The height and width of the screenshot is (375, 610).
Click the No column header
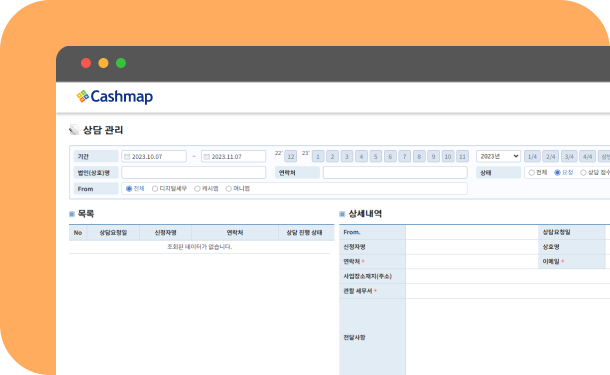(x=78, y=233)
